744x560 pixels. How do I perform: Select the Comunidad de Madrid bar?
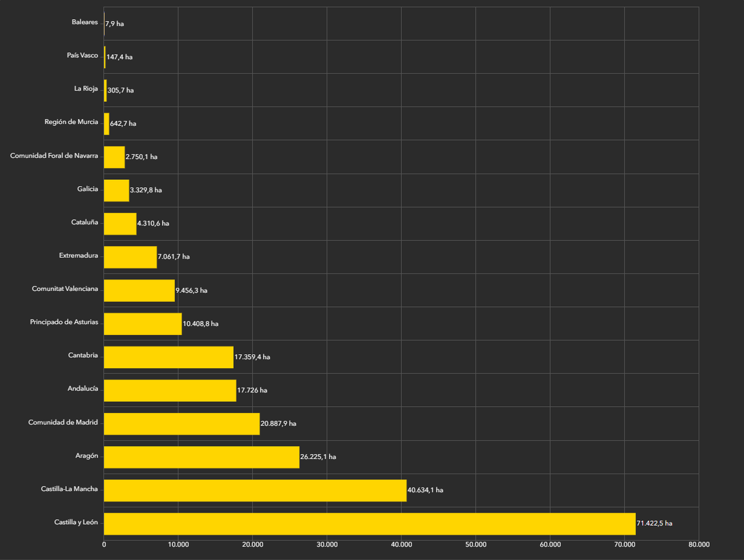tap(182, 424)
